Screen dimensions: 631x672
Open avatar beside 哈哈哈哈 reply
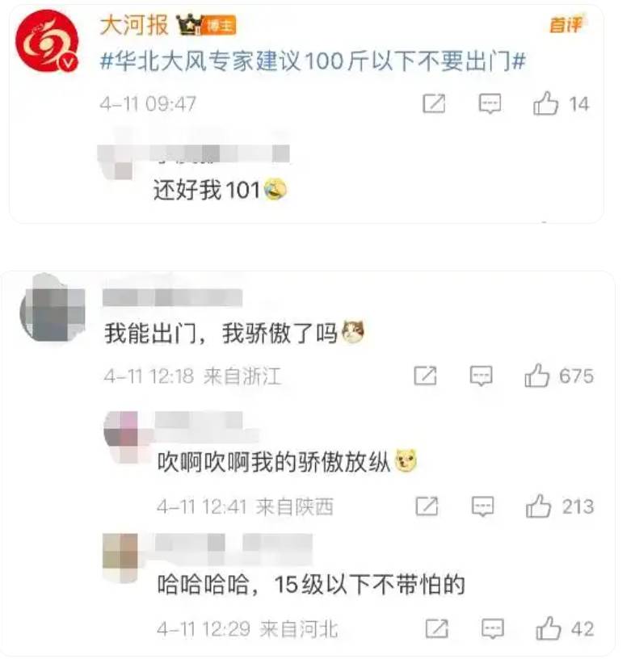tap(120, 556)
